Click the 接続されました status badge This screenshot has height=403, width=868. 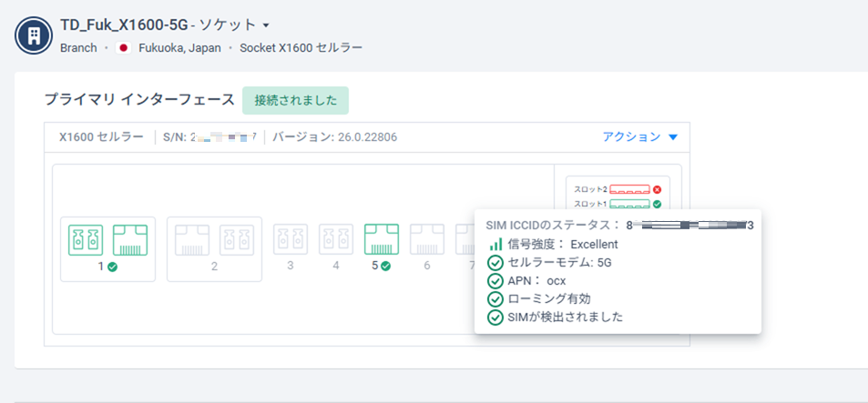[x=296, y=101]
